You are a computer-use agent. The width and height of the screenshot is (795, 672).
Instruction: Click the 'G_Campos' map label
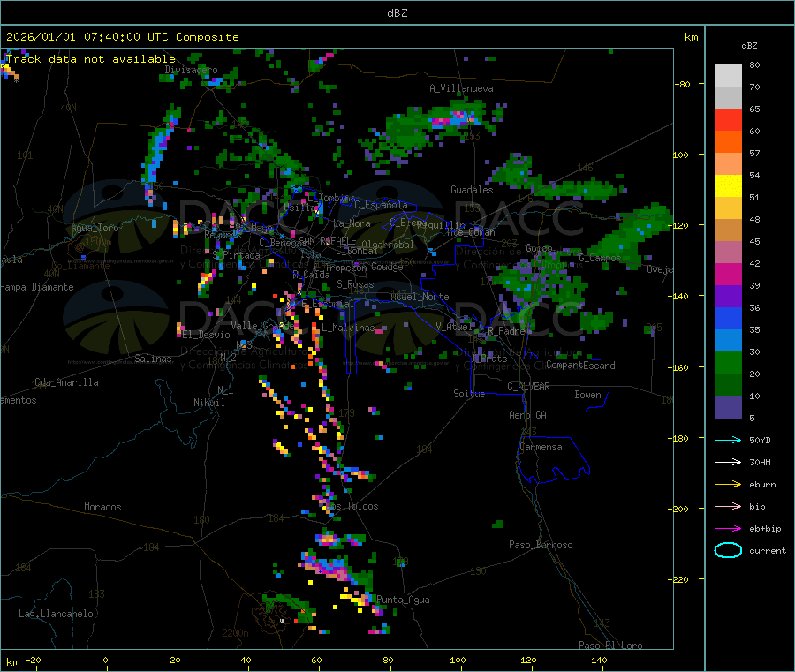[600, 258]
